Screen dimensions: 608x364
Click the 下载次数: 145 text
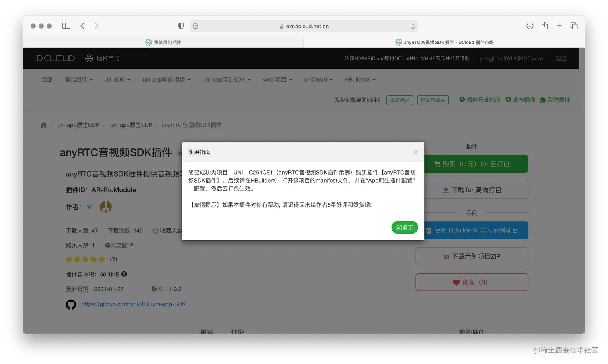[x=125, y=231]
